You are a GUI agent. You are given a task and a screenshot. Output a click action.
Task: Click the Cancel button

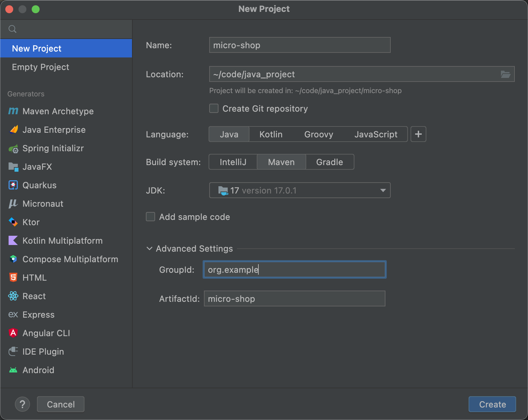(x=61, y=404)
